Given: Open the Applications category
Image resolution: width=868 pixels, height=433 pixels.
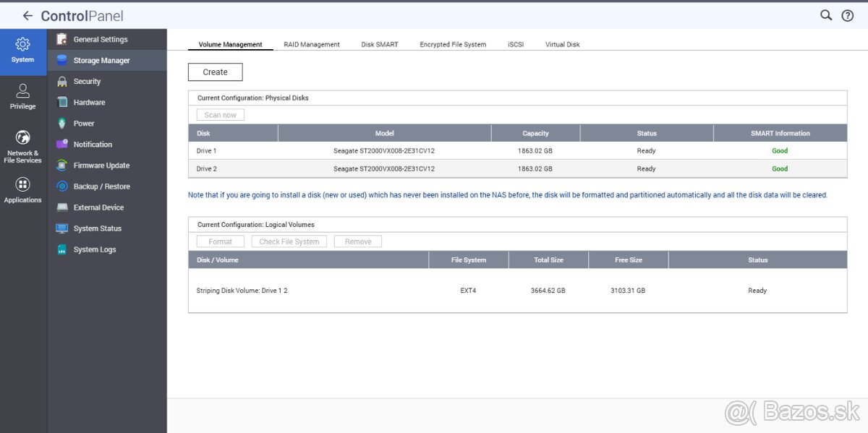Looking at the screenshot, I should tap(22, 189).
